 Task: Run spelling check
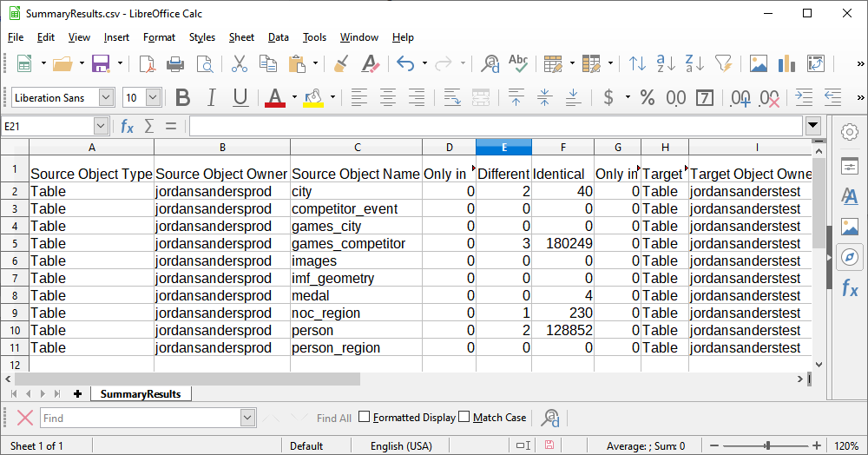[519, 63]
